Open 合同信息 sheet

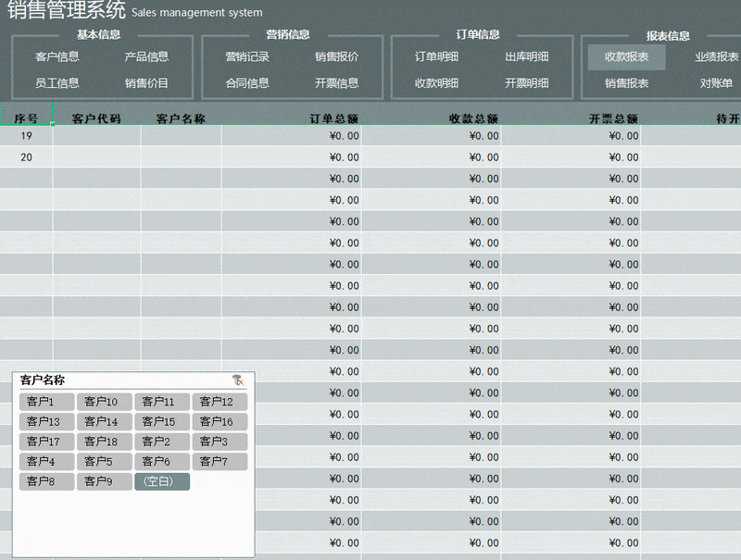tap(247, 83)
